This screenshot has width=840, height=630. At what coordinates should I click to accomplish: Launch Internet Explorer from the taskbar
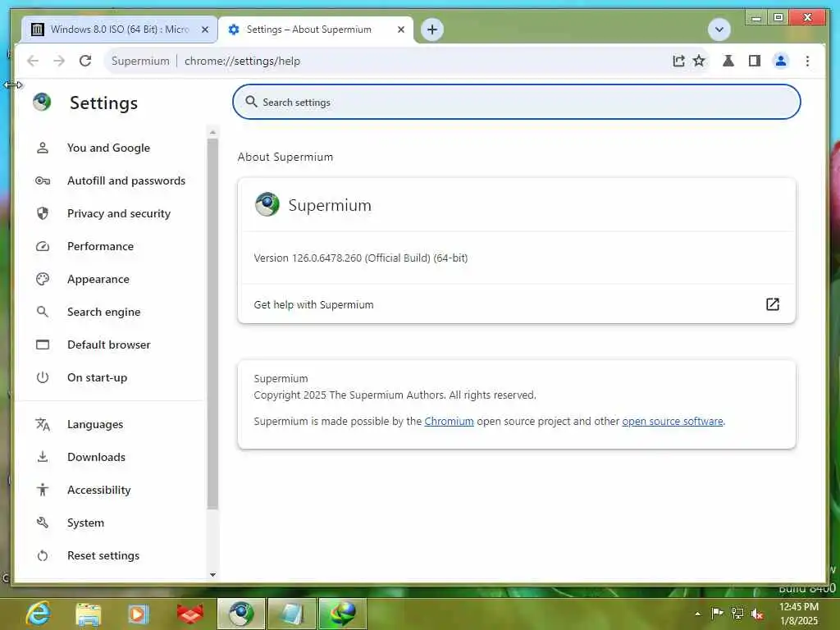[x=39, y=614]
